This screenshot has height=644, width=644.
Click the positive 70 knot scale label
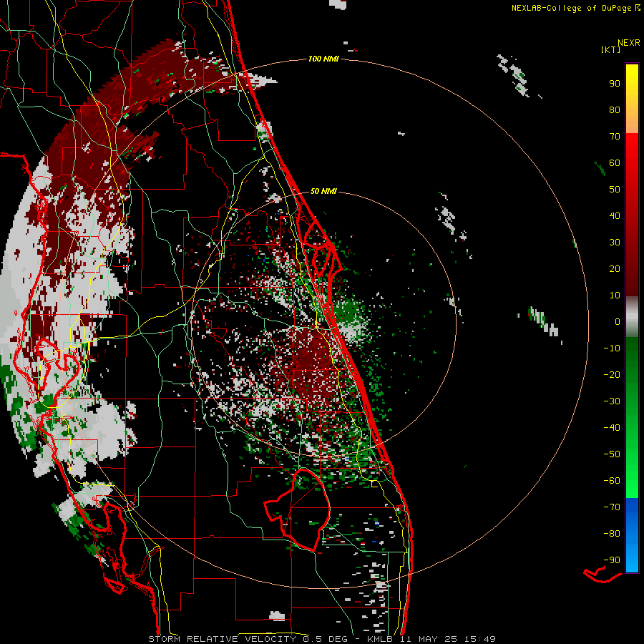[x=615, y=137]
